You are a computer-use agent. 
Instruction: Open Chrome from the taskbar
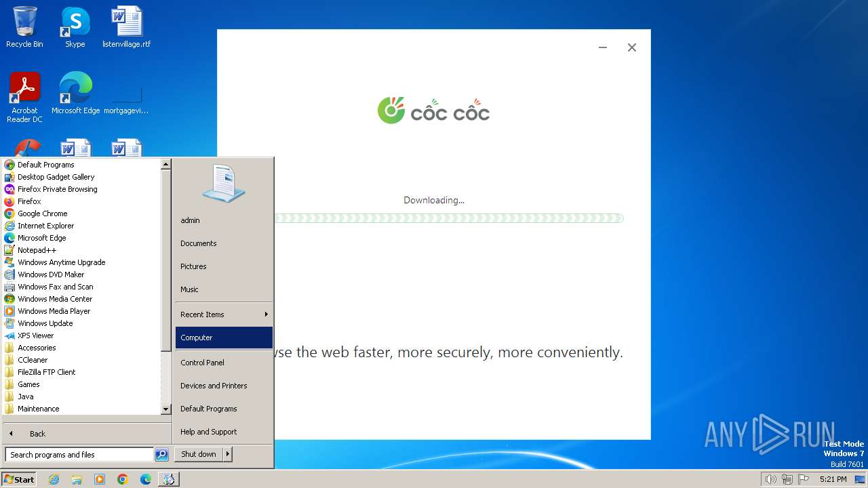click(x=123, y=479)
